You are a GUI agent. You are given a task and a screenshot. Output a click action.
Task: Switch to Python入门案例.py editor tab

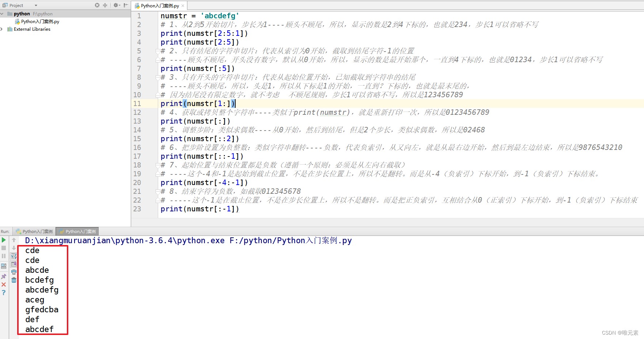[x=160, y=5]
